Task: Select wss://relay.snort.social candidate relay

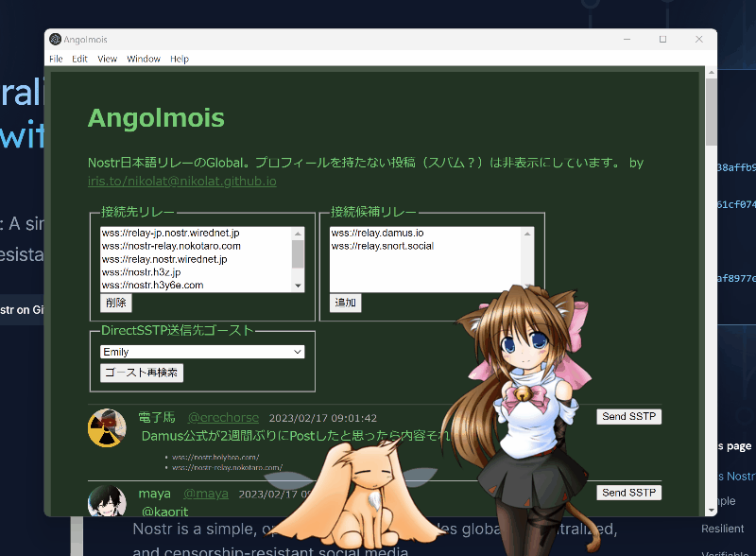Action: 425,246
